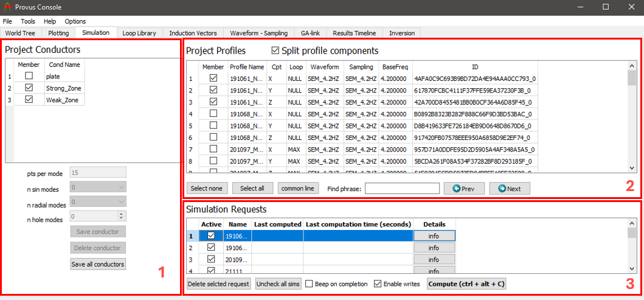Click the Select all profiles button
The image size is (644, 300).
pyautogui.click(x=252, y=189)
